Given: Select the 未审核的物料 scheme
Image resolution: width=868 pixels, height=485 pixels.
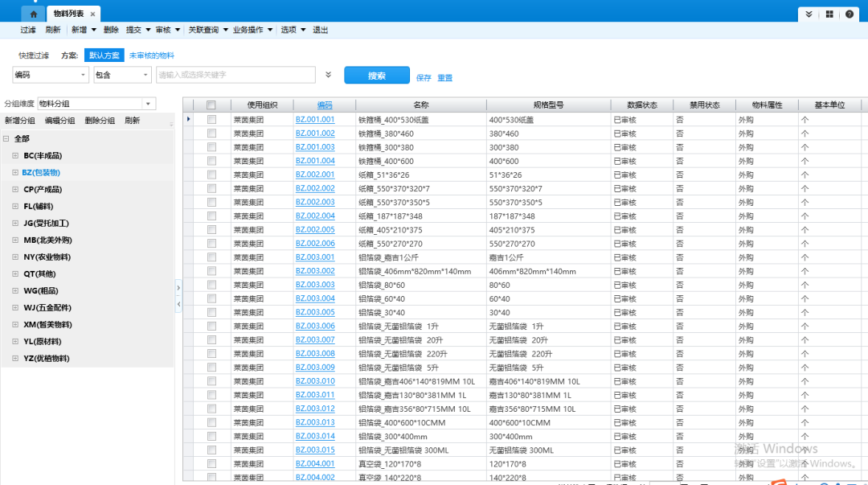Looking at the screenshot, I should pos(152,55).
